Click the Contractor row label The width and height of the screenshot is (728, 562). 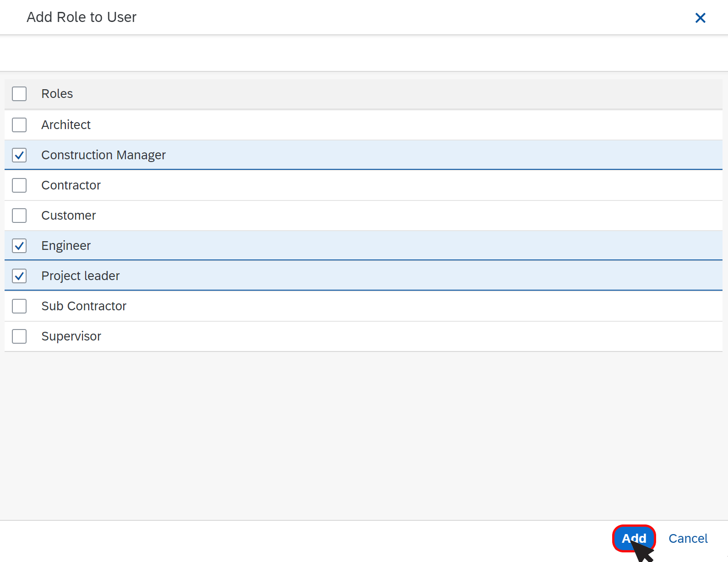pos(71,185)
